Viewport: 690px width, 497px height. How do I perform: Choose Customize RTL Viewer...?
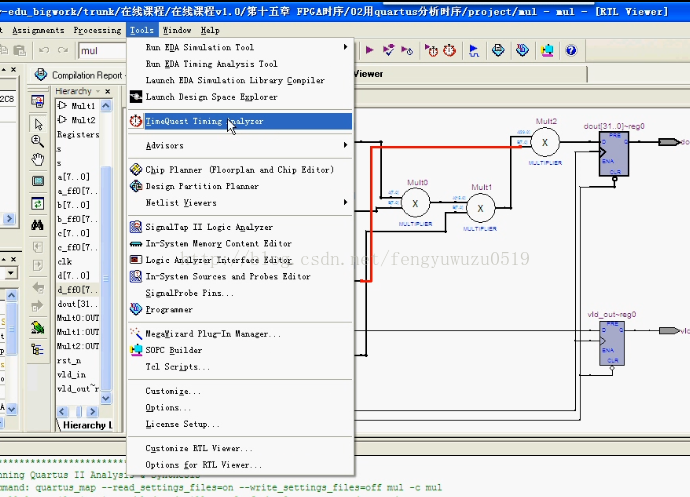pyautogui.click(x=240, y=448)
